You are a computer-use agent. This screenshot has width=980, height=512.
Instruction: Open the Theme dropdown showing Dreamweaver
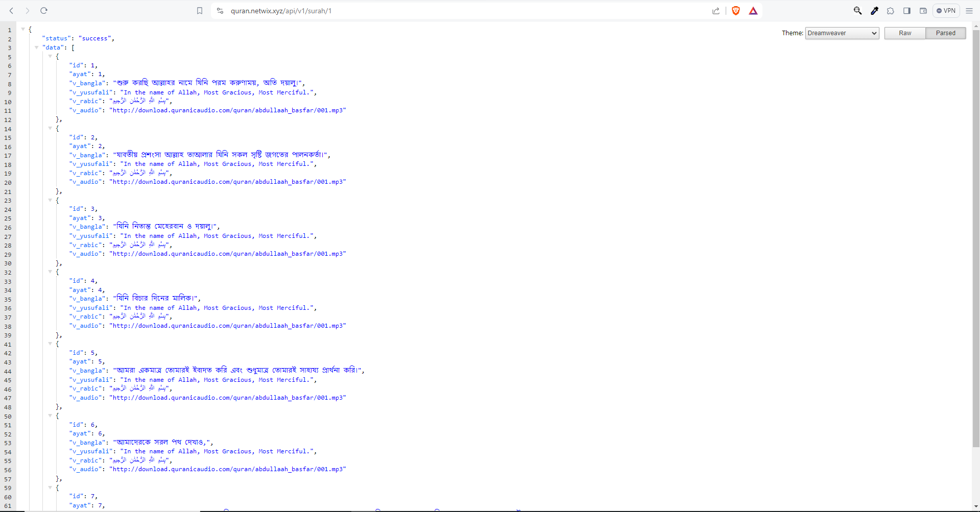[x=842, y=33]
